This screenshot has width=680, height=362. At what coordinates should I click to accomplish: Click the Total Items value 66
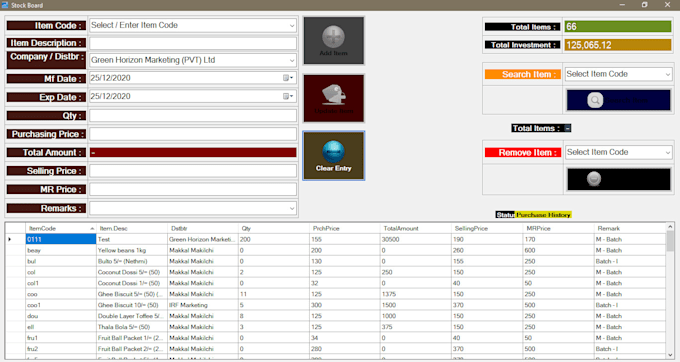point(618,26)
